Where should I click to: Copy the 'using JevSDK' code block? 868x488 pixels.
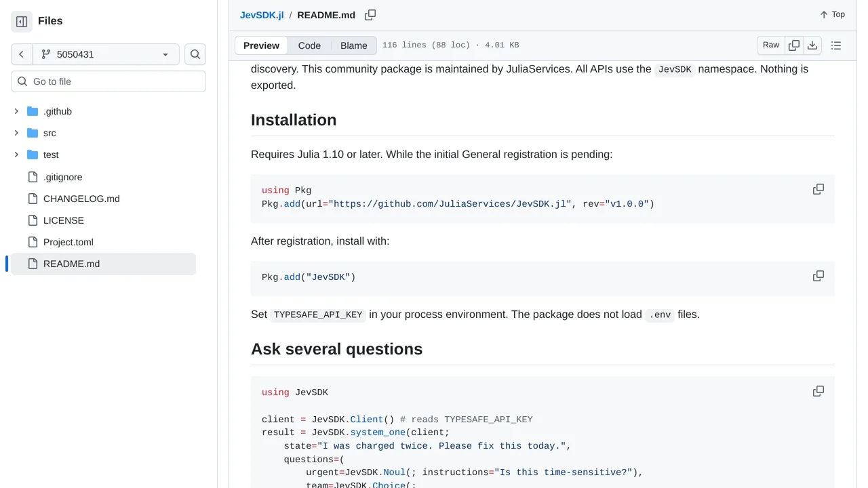[x=818, y=391]
